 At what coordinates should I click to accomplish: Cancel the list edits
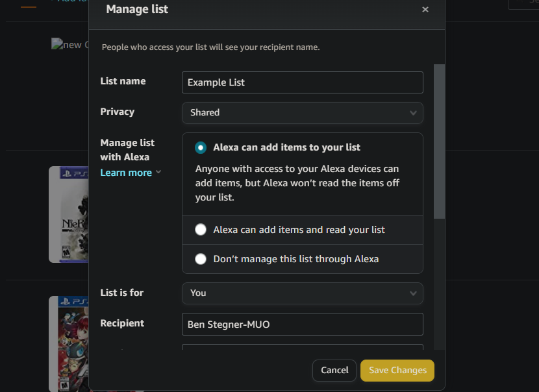[x=334, y=370]
